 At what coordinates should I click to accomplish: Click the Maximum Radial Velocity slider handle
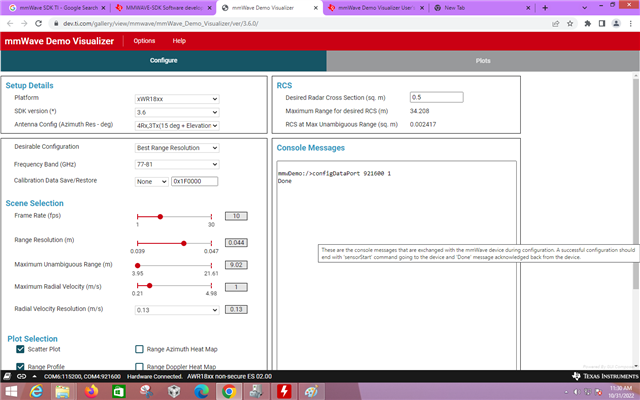click(149, 286)
